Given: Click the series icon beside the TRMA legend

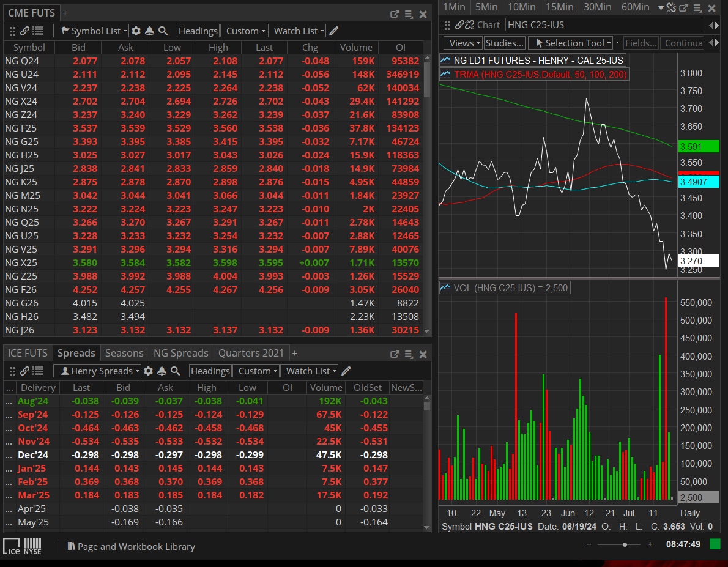Looking at the screenshot, I should [x=445, y=74].
